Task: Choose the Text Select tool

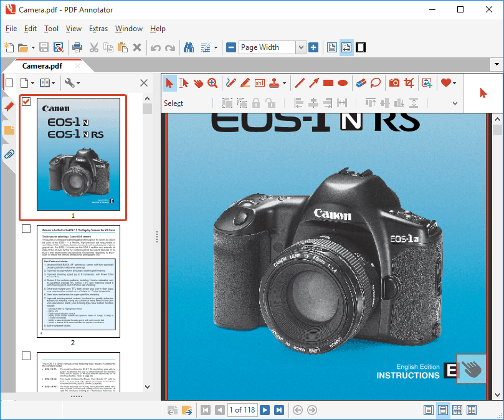Action: point(184,83)
